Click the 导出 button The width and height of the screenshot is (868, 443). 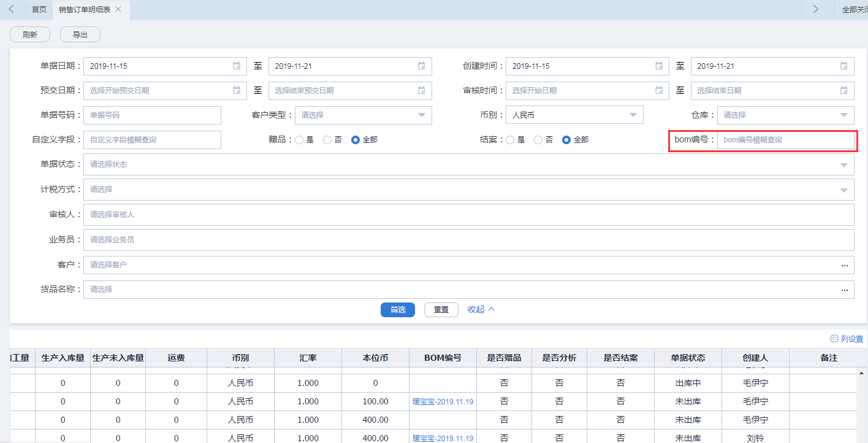(80, 35)
